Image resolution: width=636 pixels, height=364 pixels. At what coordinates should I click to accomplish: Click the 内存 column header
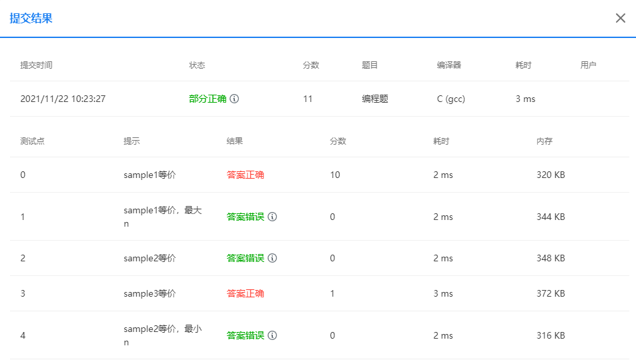click(x=545, y=141)
